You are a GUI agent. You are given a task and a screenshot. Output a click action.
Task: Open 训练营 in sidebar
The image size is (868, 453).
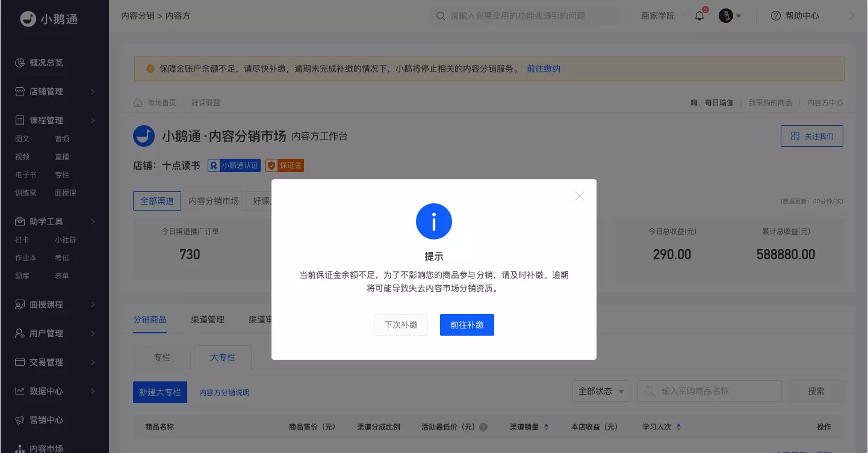tap(26, 193)
